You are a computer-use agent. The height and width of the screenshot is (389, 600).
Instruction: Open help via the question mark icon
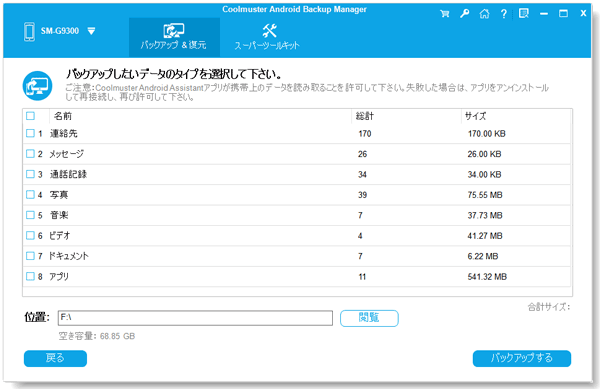[504, 14]
